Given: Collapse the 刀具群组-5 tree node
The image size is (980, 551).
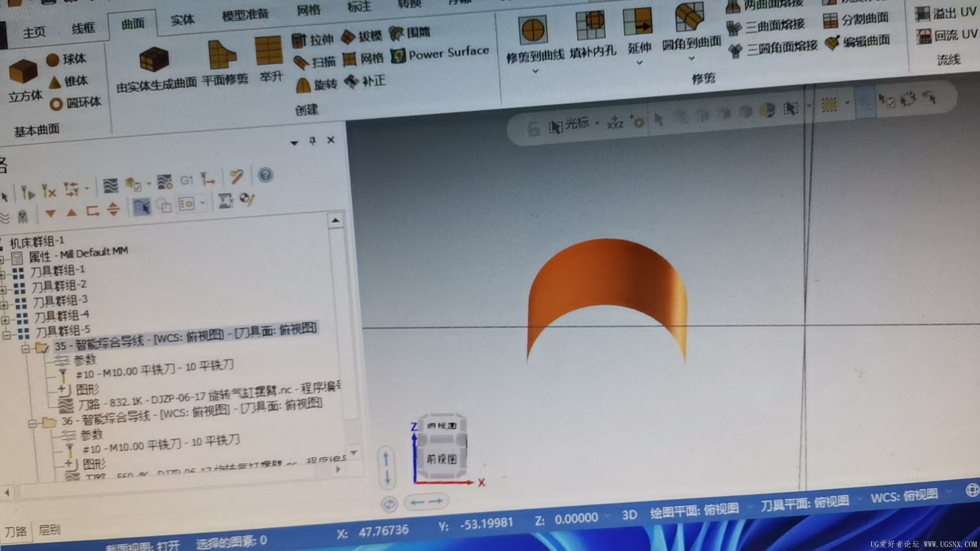Looking at the screenshot, I should (6, 335).
